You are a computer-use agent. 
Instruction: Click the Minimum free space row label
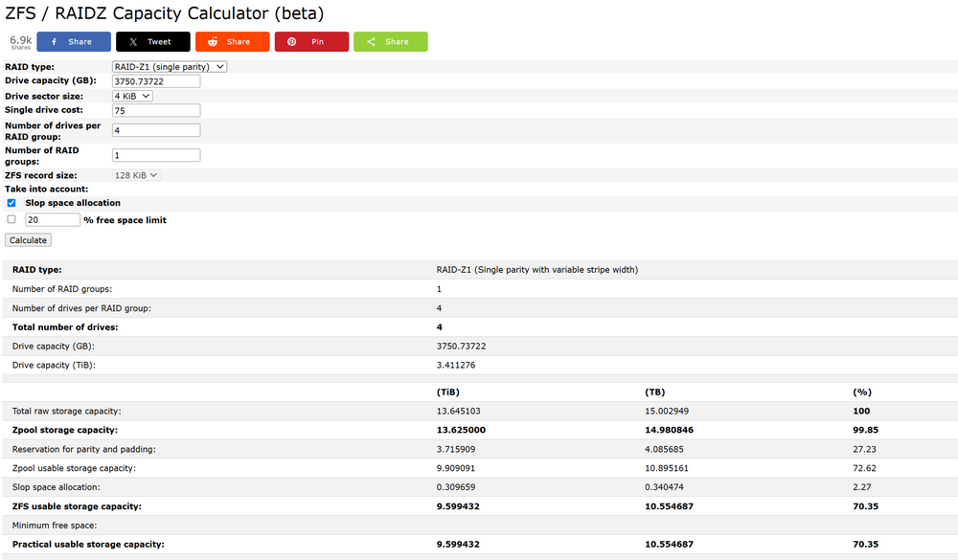(55, 526)
